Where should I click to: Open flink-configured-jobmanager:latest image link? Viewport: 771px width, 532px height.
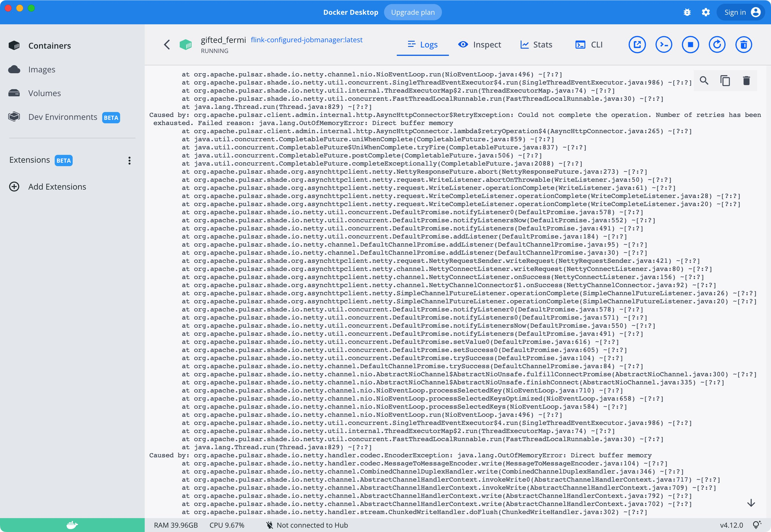coord(306,40)
